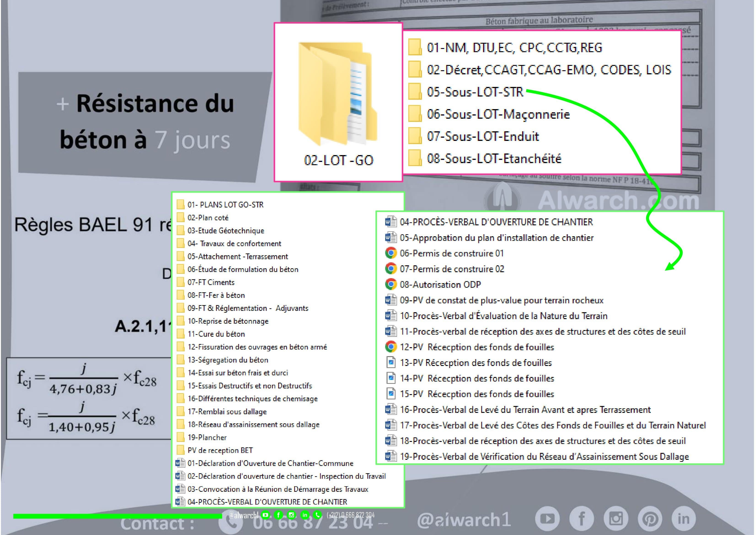Viewport: 756px width, 535px height.
Task: Open '13-Ségregation du béton' folder
Action: coord(228,360)
